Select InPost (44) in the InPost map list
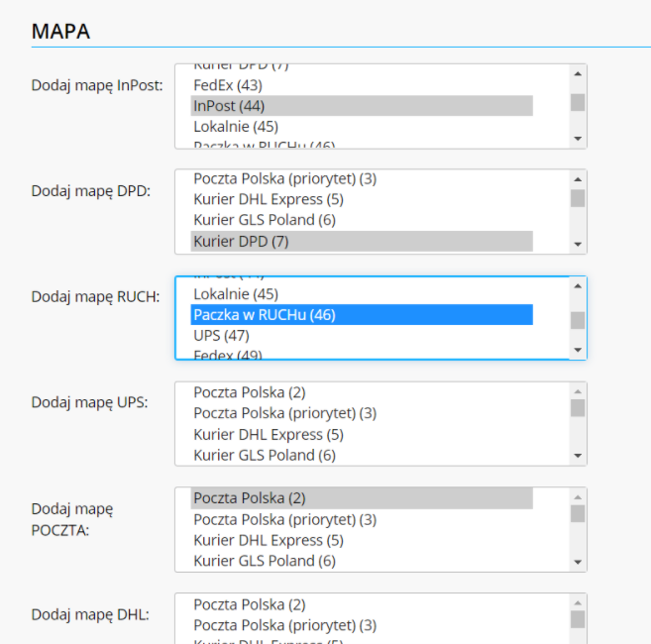The image size is (651, 644). tap(362, 106)
